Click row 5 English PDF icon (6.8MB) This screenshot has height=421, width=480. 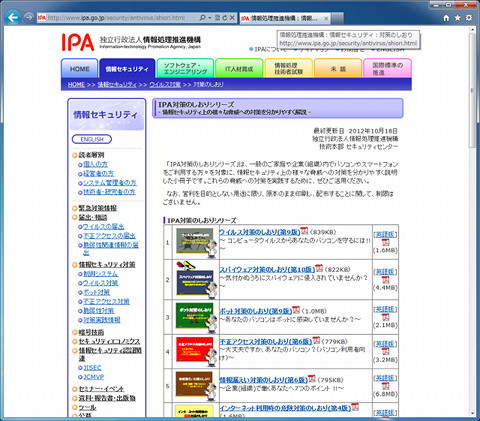[385, 386]
